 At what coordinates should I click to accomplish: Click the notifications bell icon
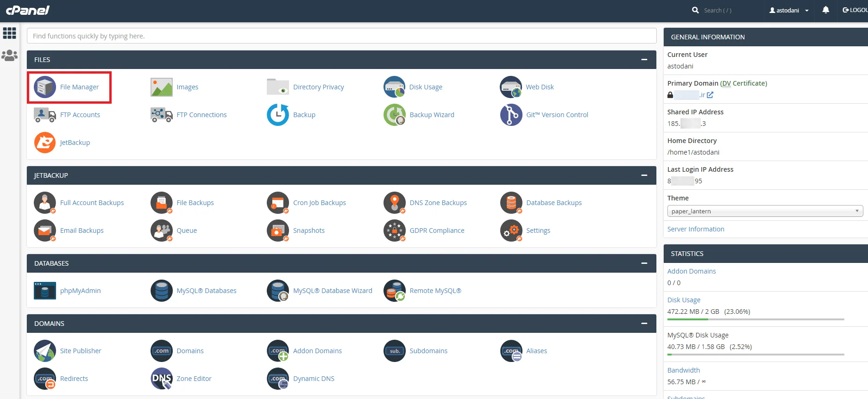coord(825,10)
